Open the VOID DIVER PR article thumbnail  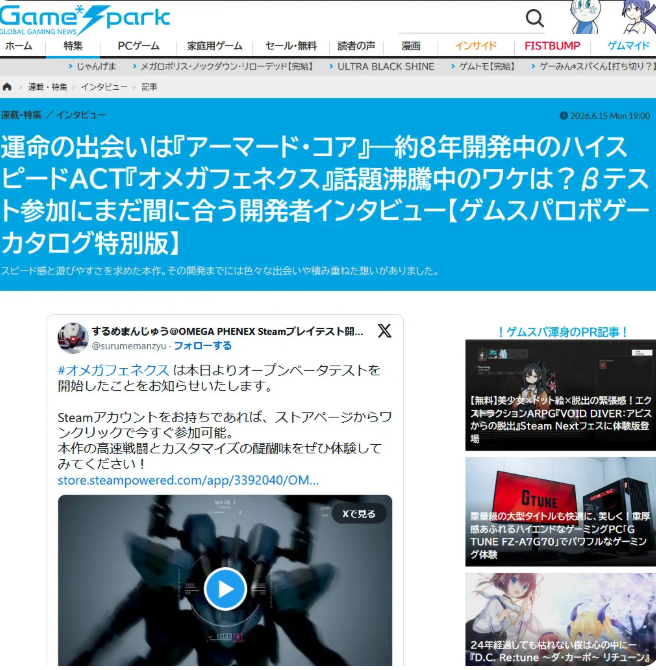click(560, 395)
